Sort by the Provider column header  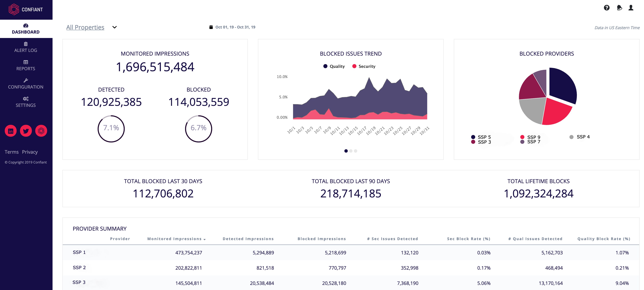(x=120, y=239)
